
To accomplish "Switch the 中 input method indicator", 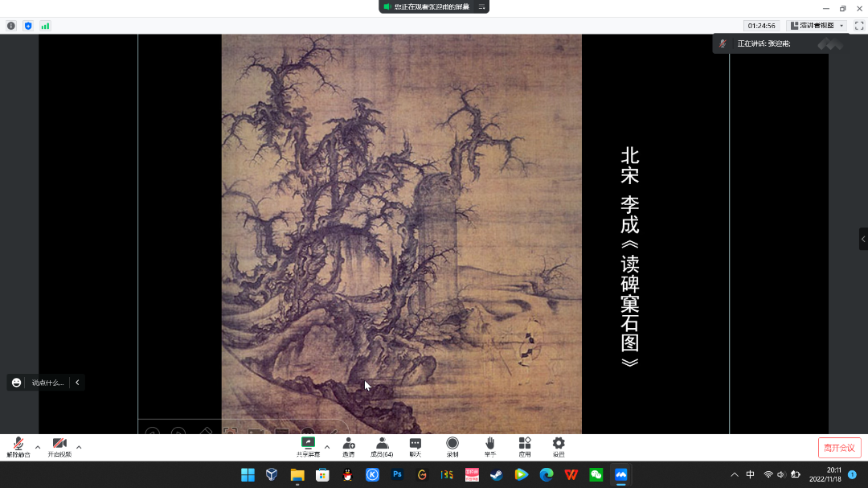I will 750,474.
